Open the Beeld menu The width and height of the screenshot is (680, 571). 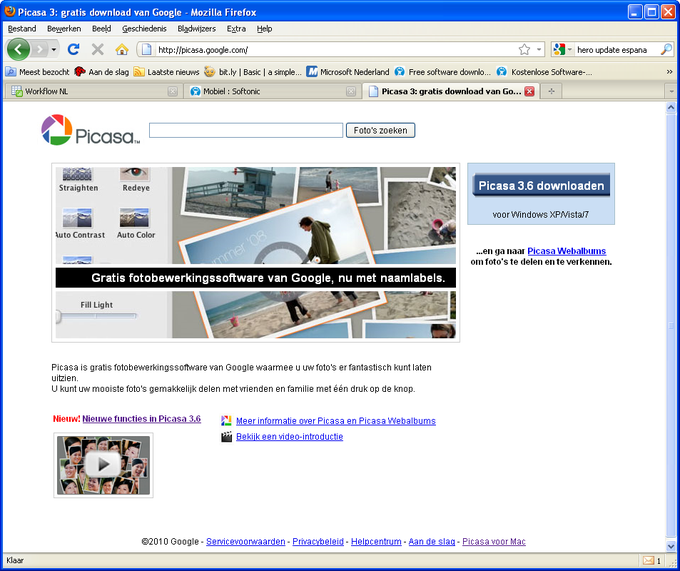tap(101, 29)
